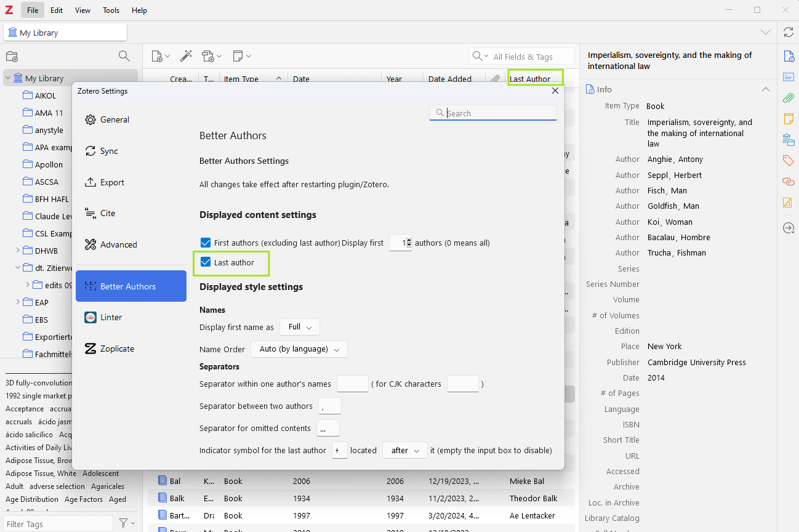Screen dimensions: 799x532
Task: Open the Name Order dropdown
Action: point(299,349)
